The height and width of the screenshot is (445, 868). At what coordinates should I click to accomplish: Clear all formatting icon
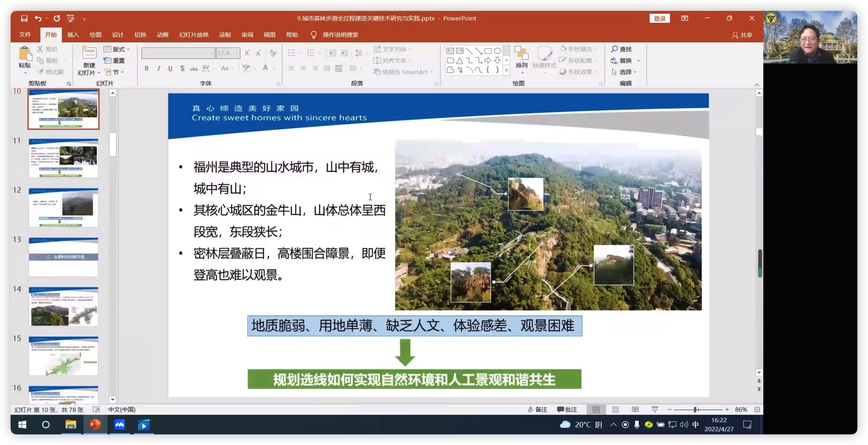273,53
